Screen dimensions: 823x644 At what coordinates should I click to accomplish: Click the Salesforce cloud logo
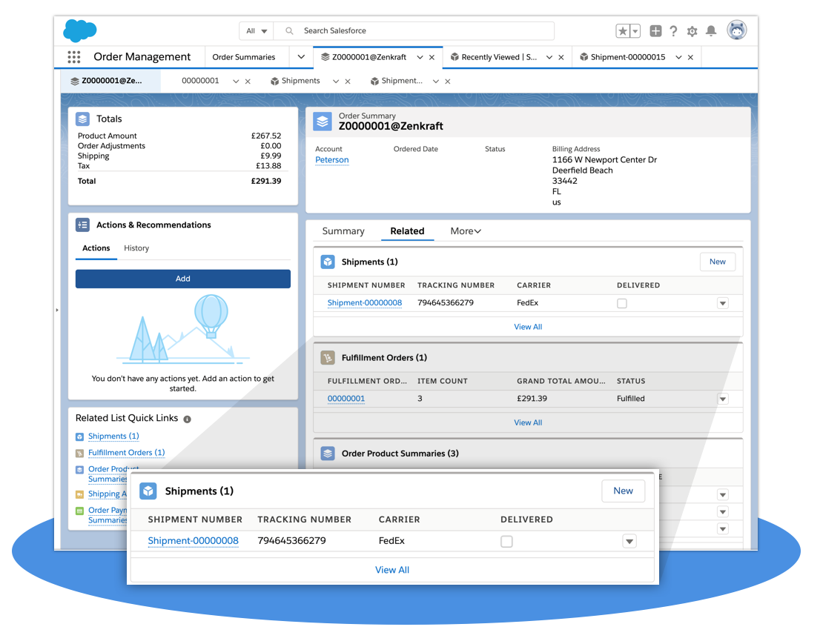80,30
